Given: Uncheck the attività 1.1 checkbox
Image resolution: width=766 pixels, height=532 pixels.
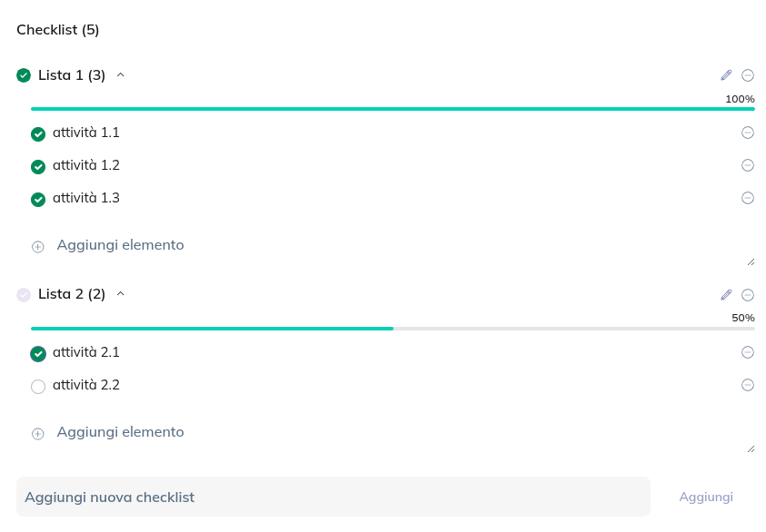Looking at the screenshot, I should (x=38, y=134).
